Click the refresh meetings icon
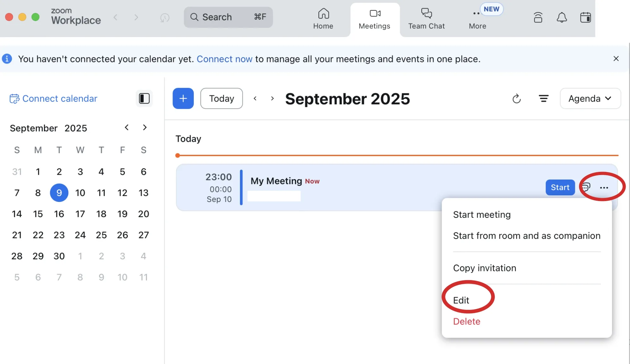 tap(516, 99)
